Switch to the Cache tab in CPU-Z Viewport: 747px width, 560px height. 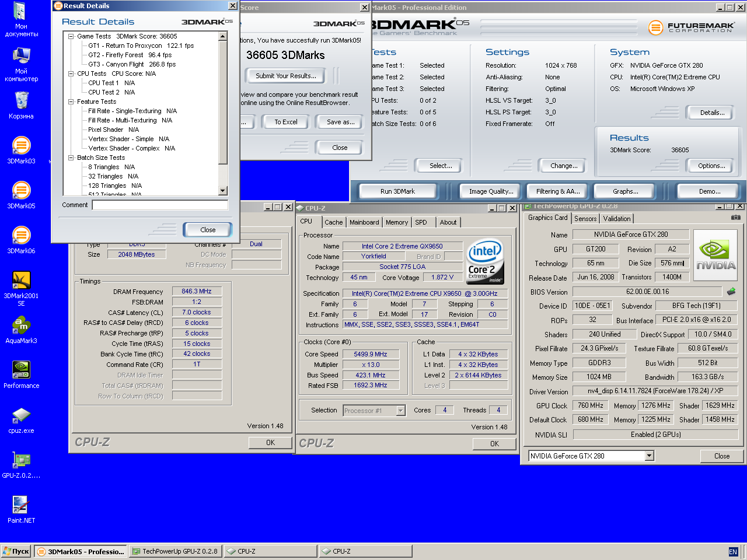pyautogui.click(x=334, y=222)
